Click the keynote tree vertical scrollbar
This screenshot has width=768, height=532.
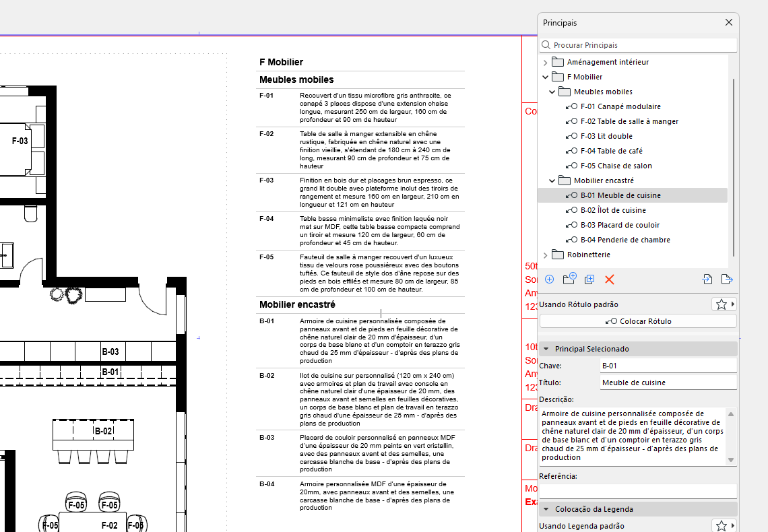pos(733,167)
